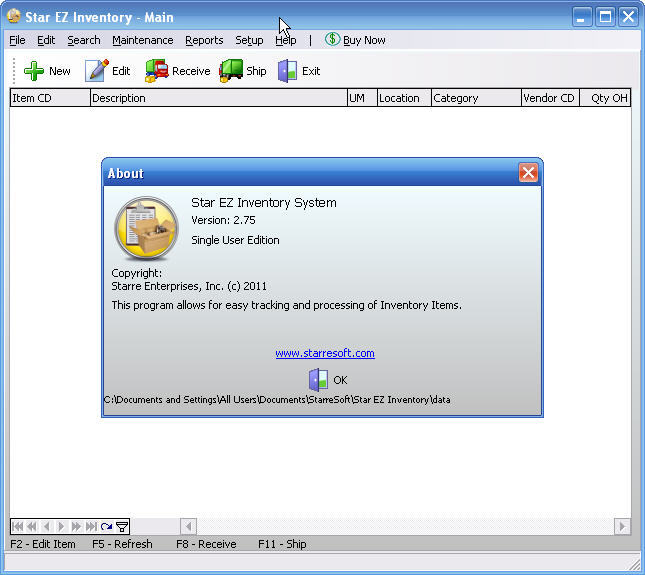Click the horizontal scrollbar left arrow
The image size is (645, 575).
coord(188,526)
